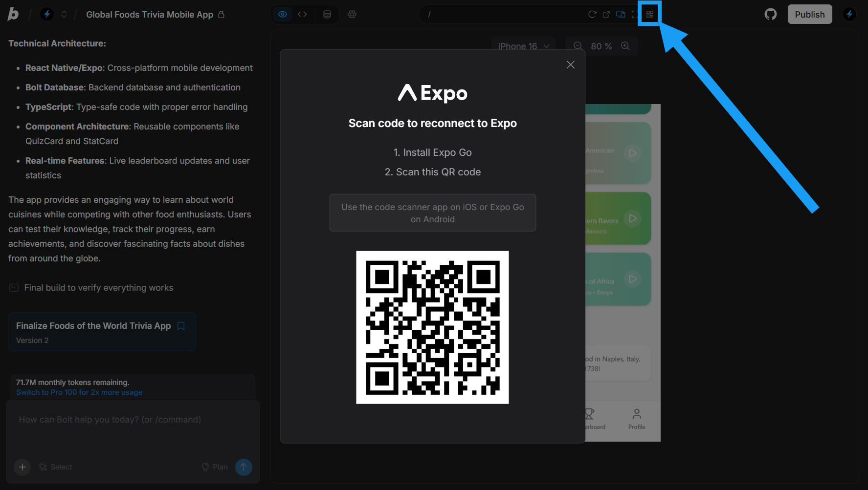Image resolution: width=868 pixels, height=490 pixels.
Task: Open the user account lightning avatar
Action: 849,14
